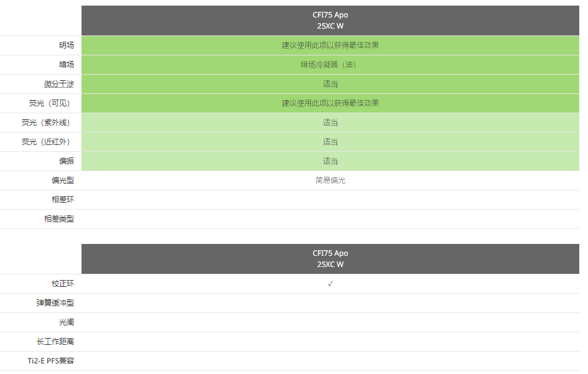588x374 pixels.
Task: Click the recommendation cell in the 明场 row
Action: pos(330,45)
